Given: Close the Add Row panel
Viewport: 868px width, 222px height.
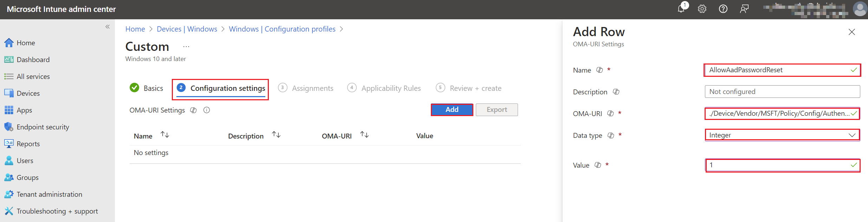Looking at the screenshot, I should tap(852, 32).
